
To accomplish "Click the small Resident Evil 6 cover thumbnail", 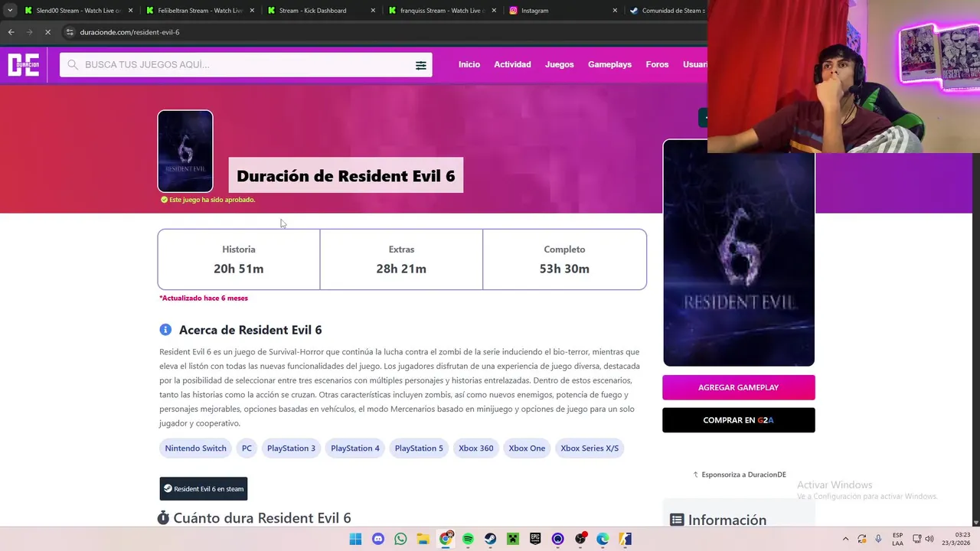I will tap(185, 152).
